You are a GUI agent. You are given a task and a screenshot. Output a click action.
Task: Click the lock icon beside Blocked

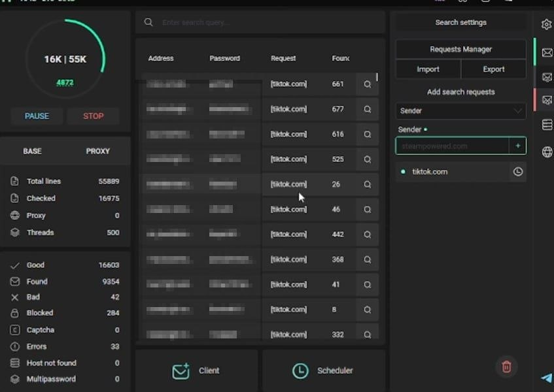(14, 313)
